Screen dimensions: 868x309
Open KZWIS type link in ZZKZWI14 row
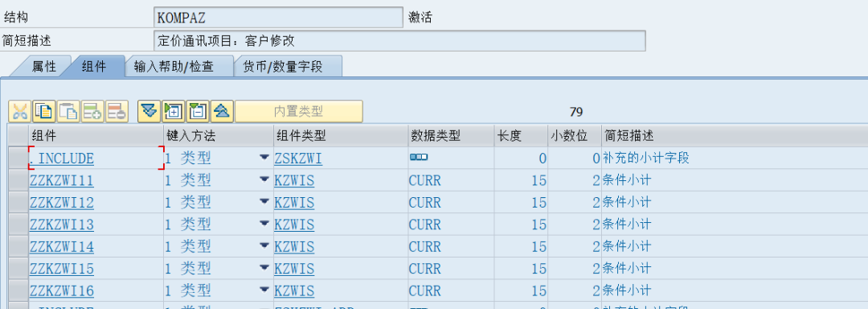(x=294, y=247)
